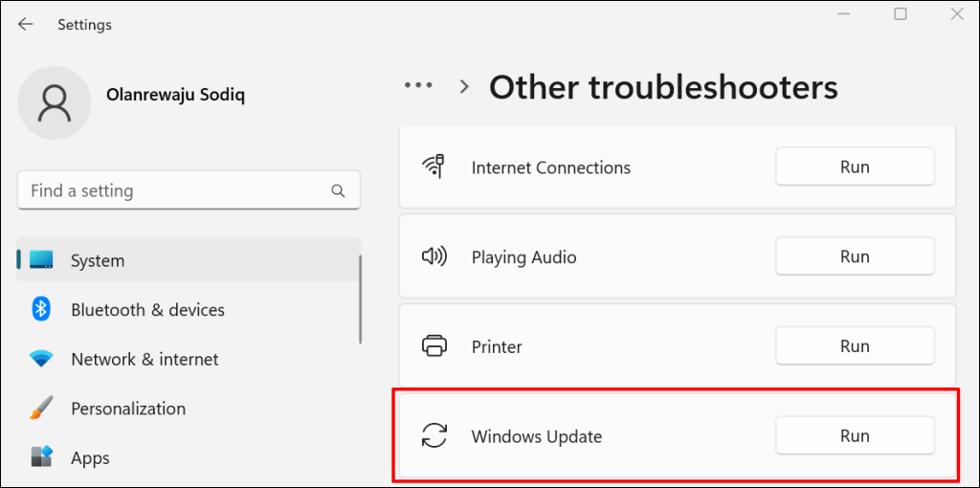Run the Windows Update troubleshooter

coord(854,436)
